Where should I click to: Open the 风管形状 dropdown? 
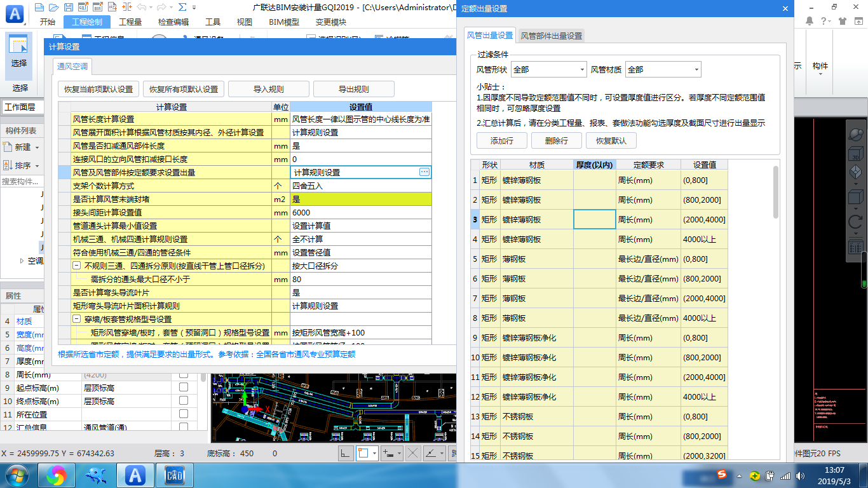(548, 69)
